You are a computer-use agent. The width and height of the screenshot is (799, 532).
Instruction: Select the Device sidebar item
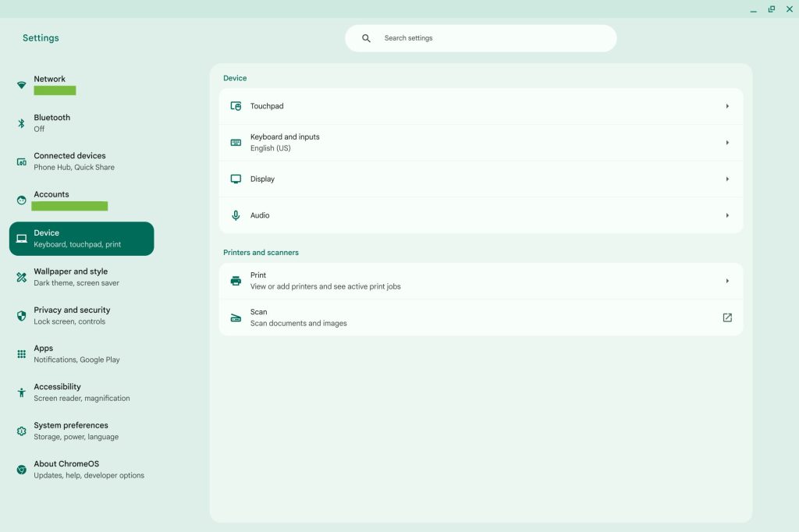click(81, 239)
